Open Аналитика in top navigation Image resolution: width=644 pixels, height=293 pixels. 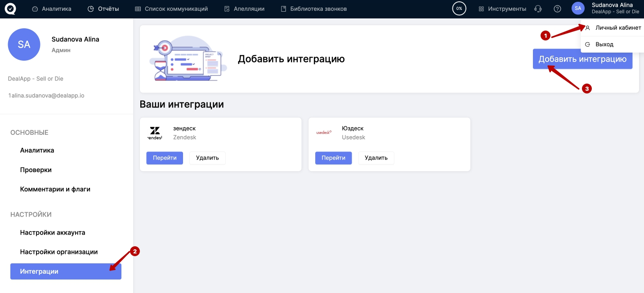tap(52, 9)
